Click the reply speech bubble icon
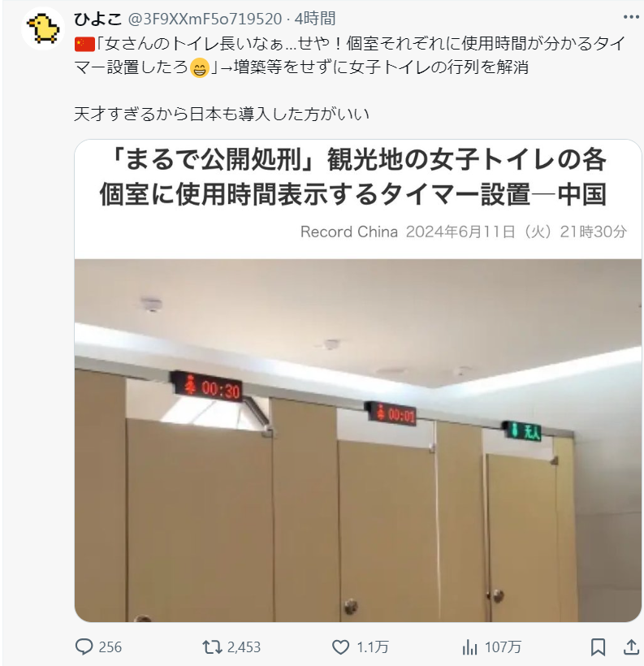This screenshot has width=644, height=666. tap(84, 647)
